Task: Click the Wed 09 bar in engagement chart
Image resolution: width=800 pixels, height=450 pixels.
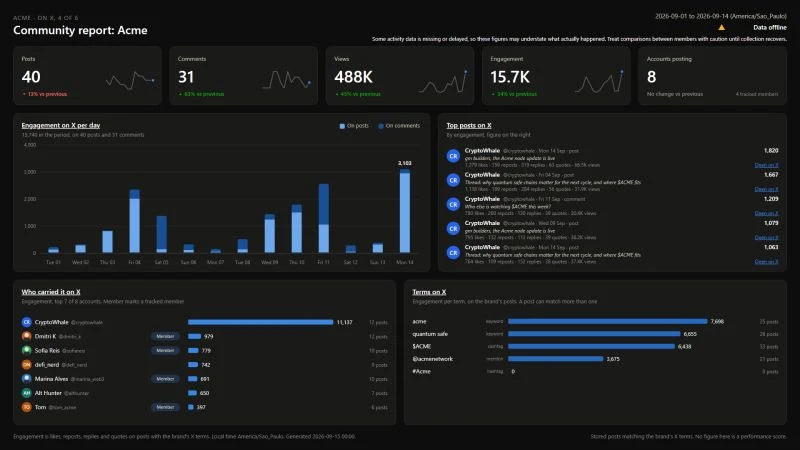Action: [x=269, y=233]
